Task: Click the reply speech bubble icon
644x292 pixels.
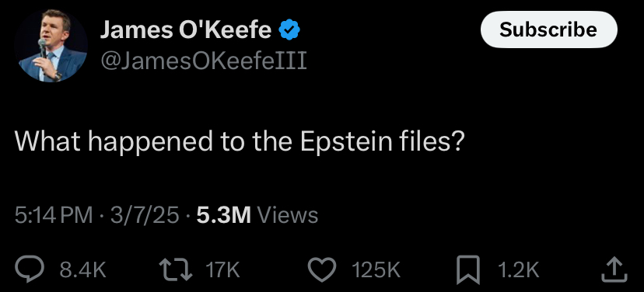Action: [x=30, y=269]
